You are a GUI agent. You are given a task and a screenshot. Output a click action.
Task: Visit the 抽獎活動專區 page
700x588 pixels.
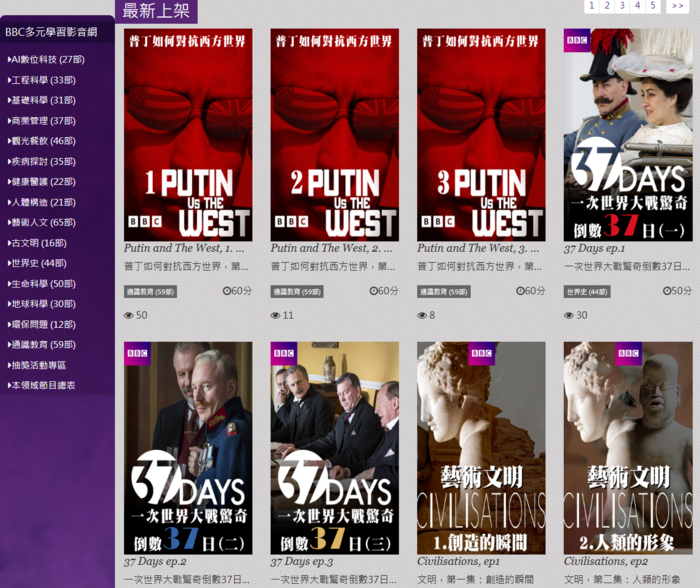point(37,365)
